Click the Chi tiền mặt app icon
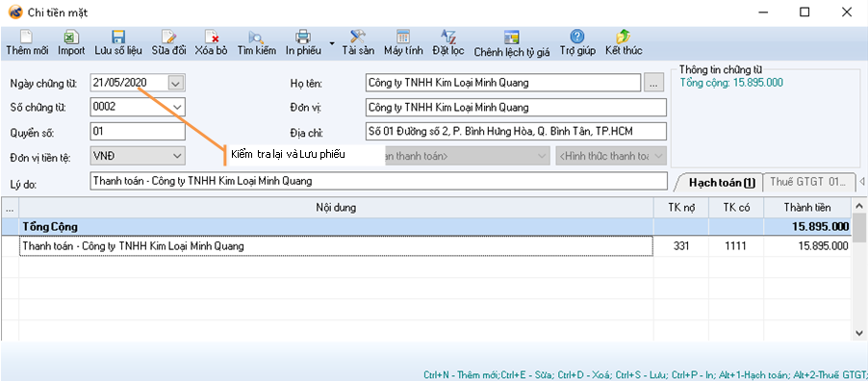 [15, 13]
